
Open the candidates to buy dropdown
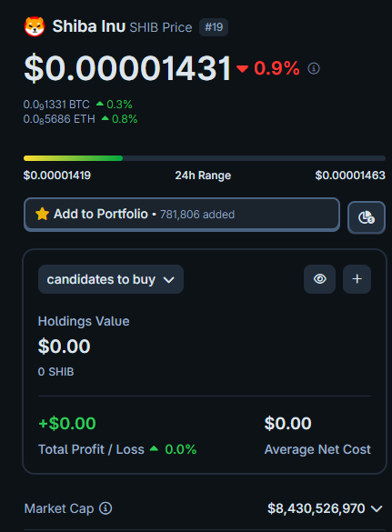click(111, 279)
